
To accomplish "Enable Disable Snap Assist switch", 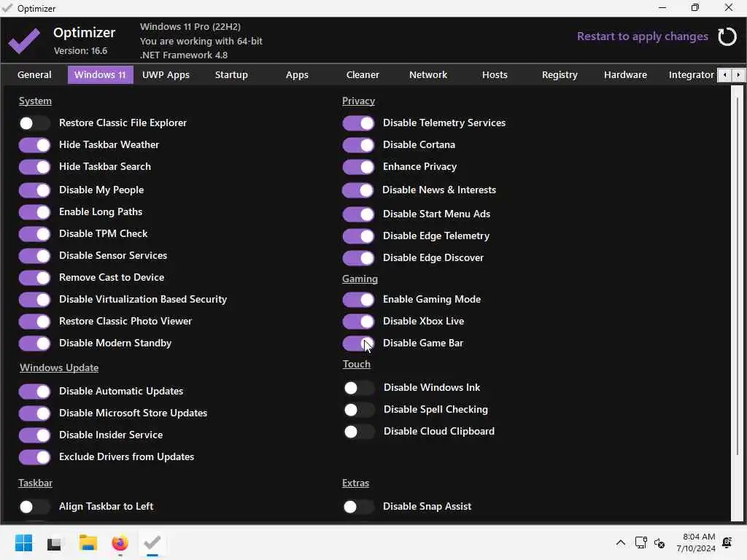I will pos(358,507).
